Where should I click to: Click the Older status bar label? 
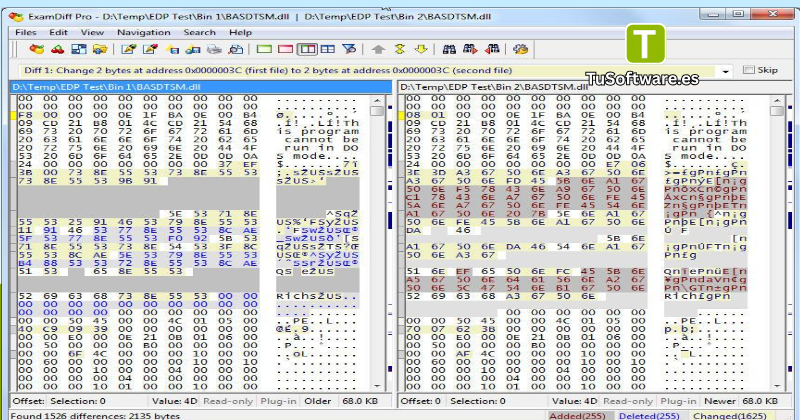[318, 401]
